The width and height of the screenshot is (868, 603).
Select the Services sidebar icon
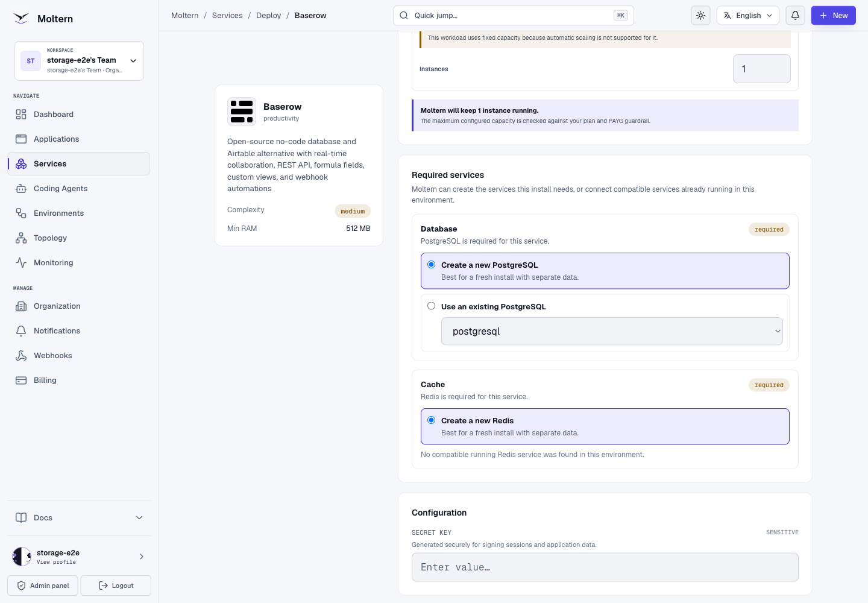point(21,164)
